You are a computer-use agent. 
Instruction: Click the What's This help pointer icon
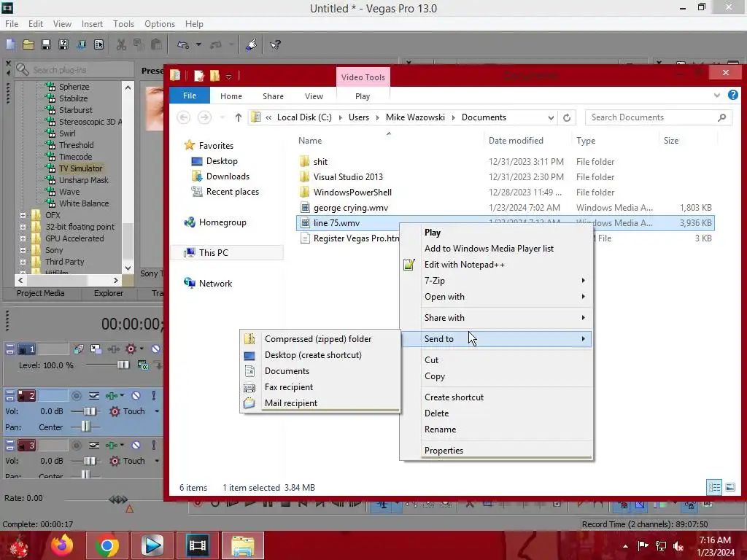click(275, 44)
